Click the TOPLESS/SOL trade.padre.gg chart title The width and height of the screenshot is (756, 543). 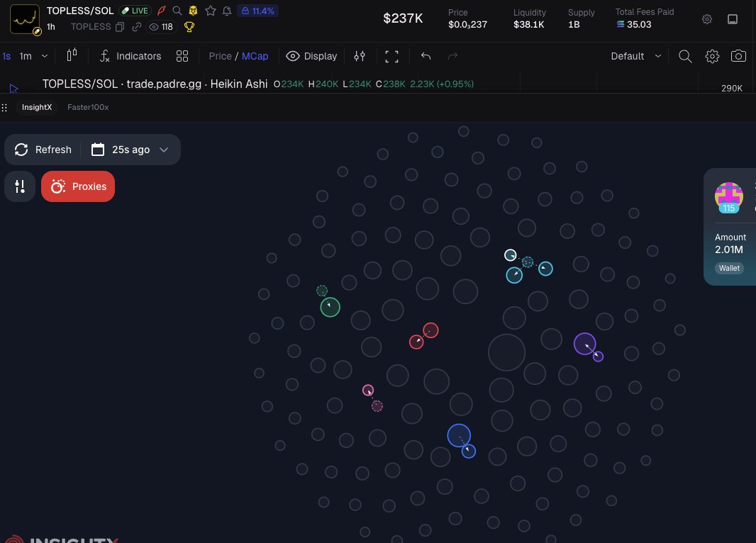[x=155, y=84]
